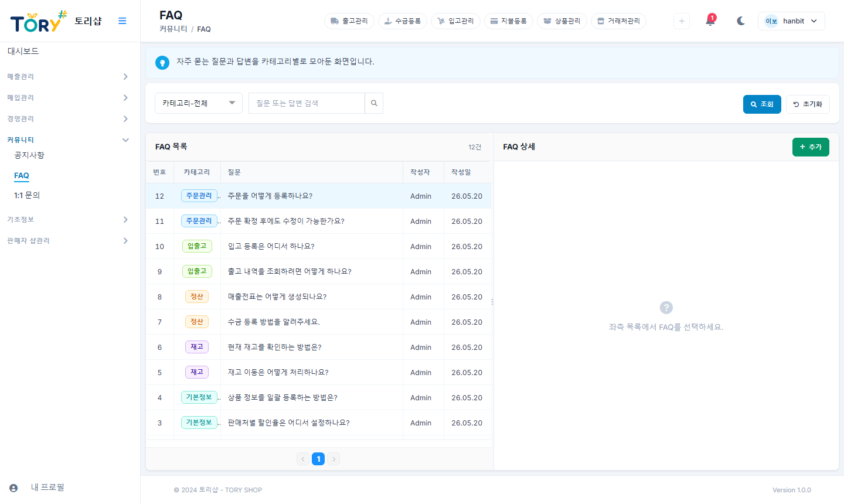Expand the 매입관리 menu
The height and width of the screenshot is (504, 844).
click(68, 98)
